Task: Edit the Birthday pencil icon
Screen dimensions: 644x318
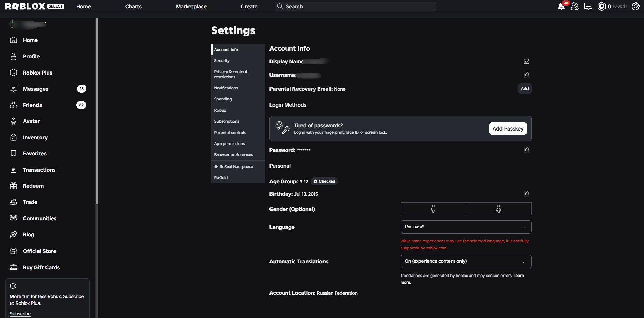Action: tap(526, 194)
